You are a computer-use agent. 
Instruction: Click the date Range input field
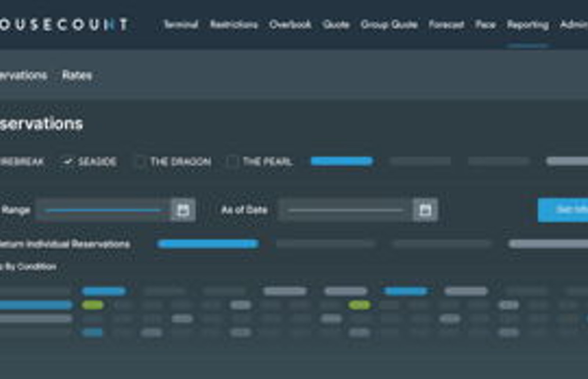103,210
